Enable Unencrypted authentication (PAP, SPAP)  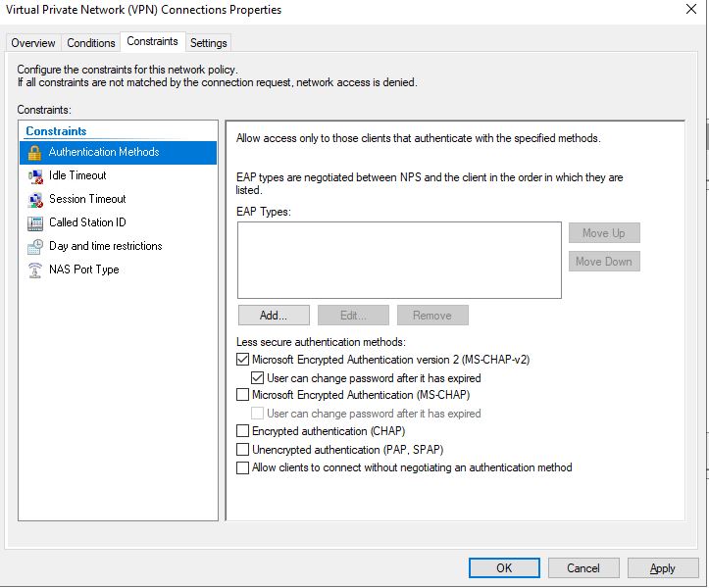[243, 449]
